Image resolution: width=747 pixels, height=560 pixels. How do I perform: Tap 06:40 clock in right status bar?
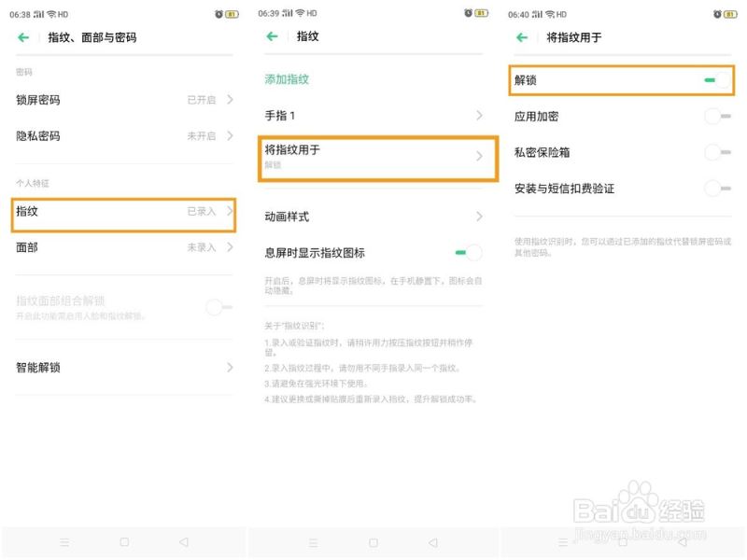(518, 15)
